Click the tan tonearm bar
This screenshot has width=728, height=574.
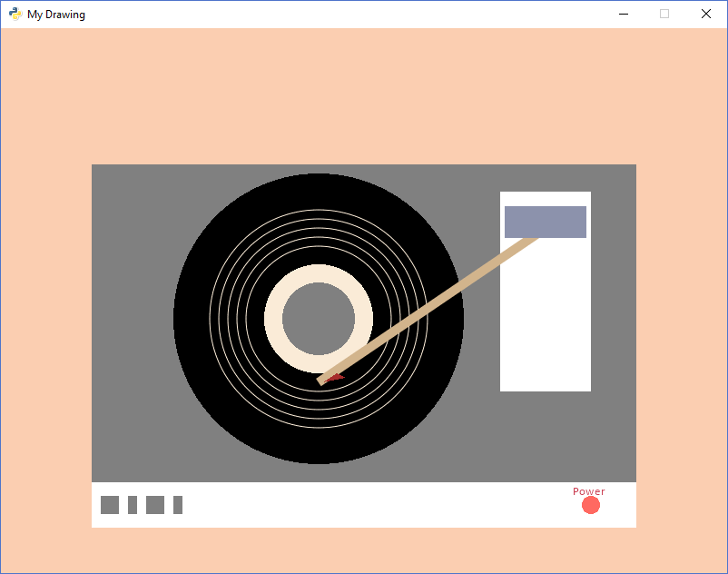[427, 311]
